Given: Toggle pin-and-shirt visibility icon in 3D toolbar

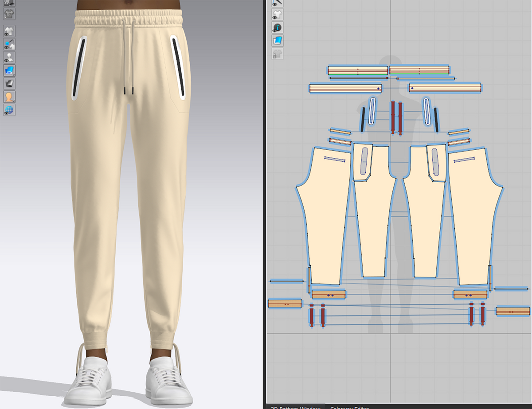Looking at the screenshot, I should tap(9, 44).
